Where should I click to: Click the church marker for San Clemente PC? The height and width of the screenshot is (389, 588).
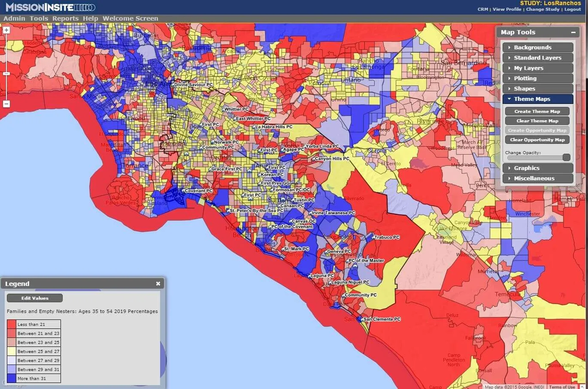point(360,319)
